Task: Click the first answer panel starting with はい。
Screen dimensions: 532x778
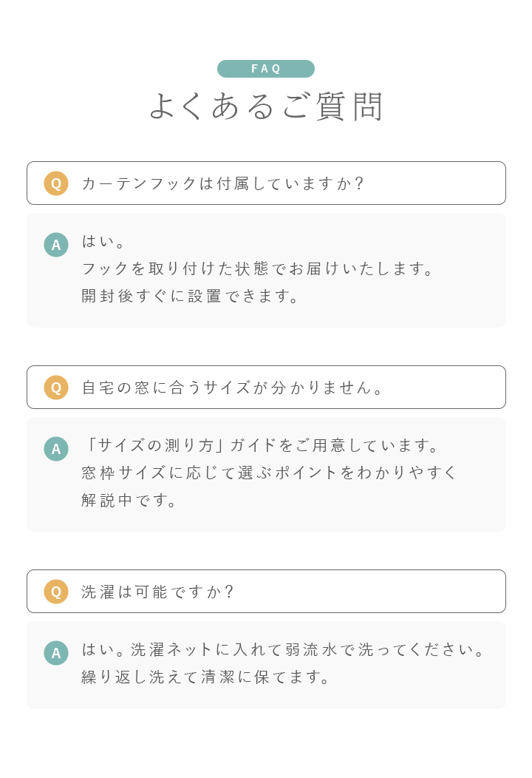Action: pos(266,271)
